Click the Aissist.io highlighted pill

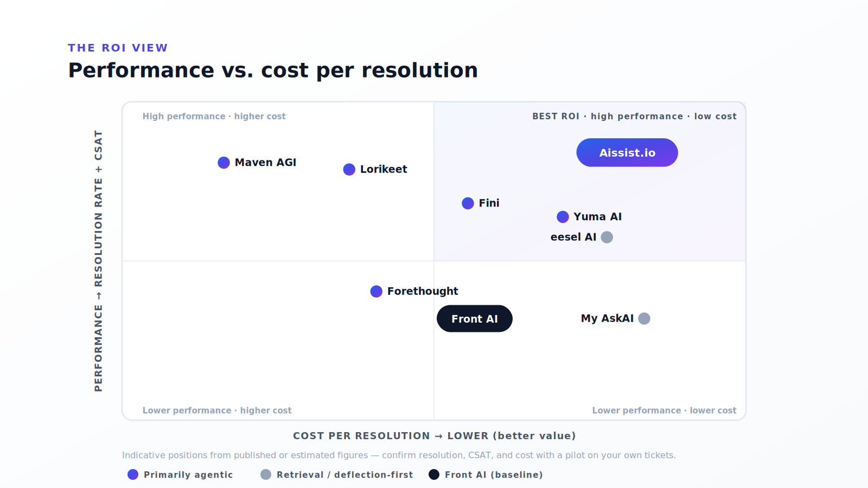[x=627, y=152]
